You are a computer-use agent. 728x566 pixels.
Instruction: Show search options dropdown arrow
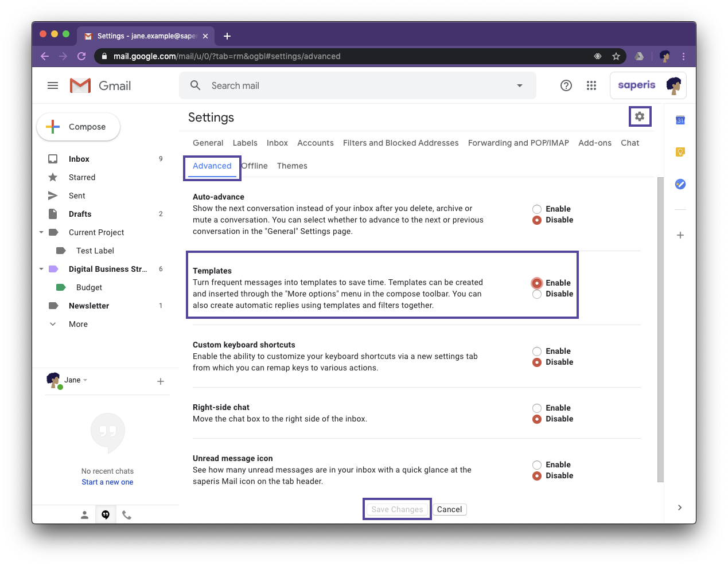520,85
